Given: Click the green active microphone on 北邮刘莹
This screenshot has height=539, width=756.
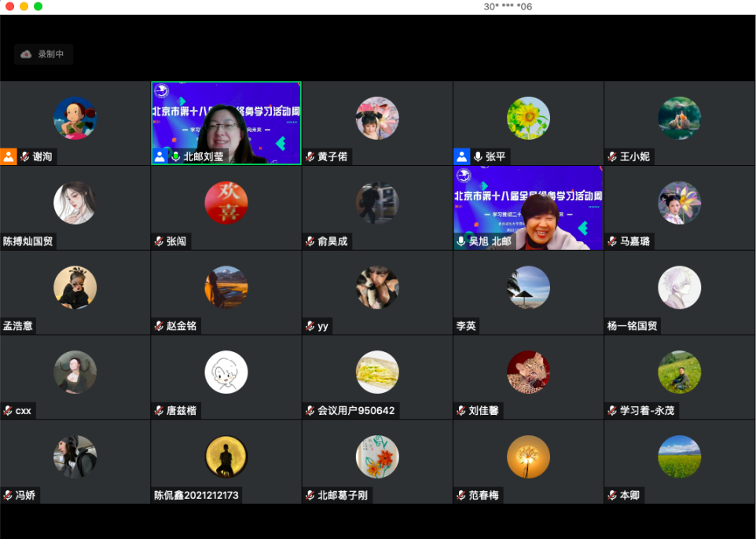Looking at the screenshot, I should coord(175,156).
